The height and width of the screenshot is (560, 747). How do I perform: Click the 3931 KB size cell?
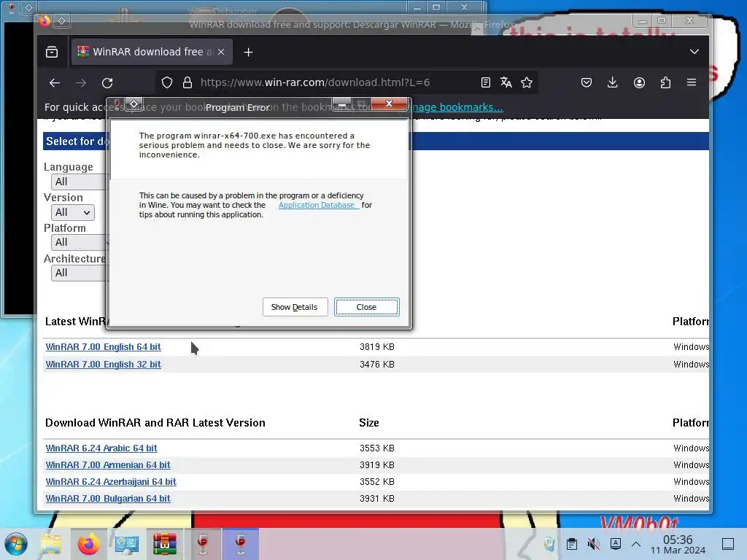(x=377, y=499)
